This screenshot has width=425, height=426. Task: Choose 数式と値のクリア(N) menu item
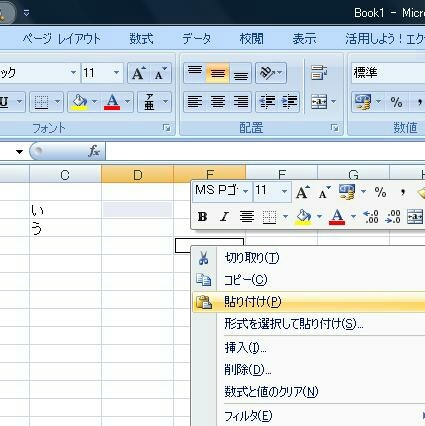[309, 392]
